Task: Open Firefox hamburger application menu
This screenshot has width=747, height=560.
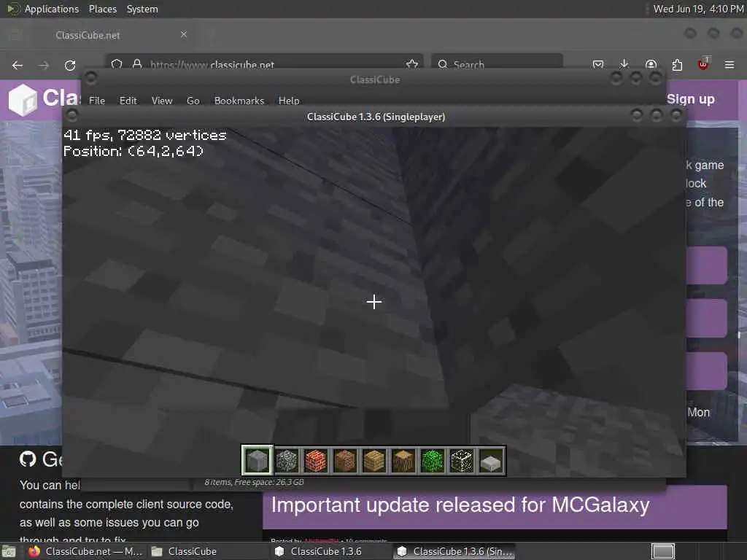Action: (729, 65)
